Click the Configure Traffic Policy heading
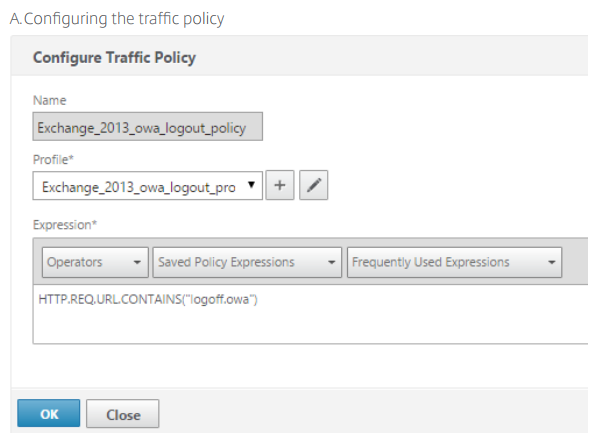 pos(114,57)
